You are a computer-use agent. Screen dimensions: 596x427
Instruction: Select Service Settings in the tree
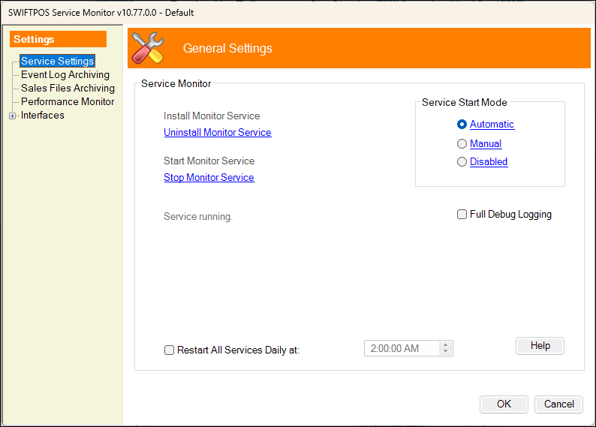[x=57, y=61]
